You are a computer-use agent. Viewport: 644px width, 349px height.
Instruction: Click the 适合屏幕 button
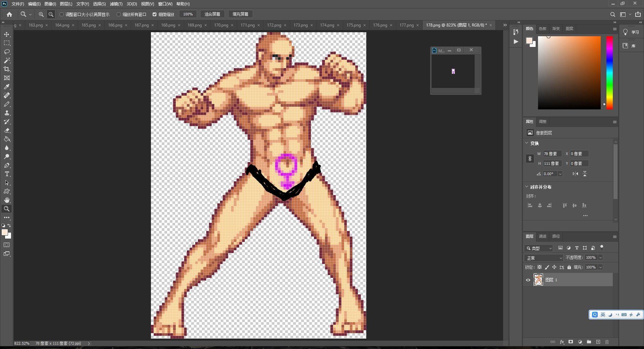tap(212, 14)
